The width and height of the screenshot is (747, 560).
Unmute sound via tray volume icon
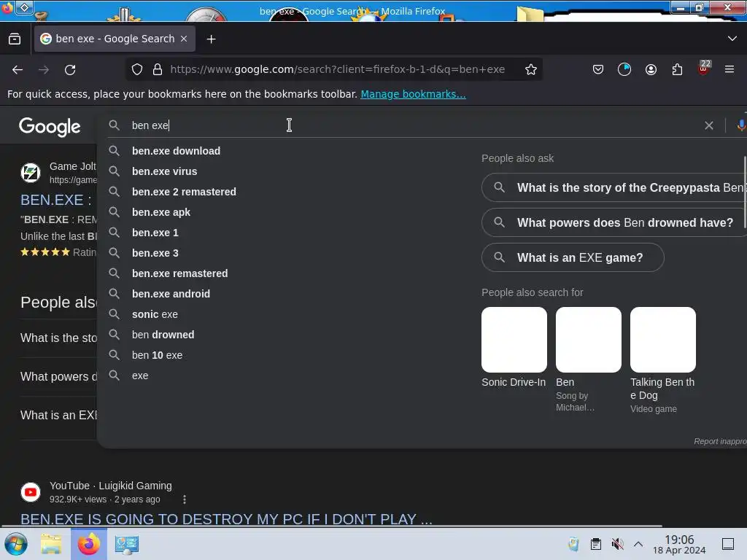(x=617, y=544)
